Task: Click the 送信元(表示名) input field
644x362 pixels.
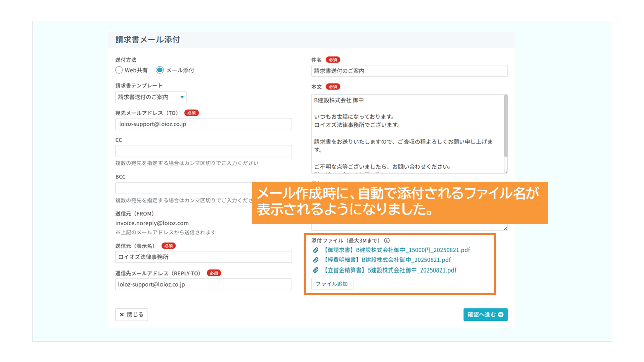Action: (x=203, y=257)
